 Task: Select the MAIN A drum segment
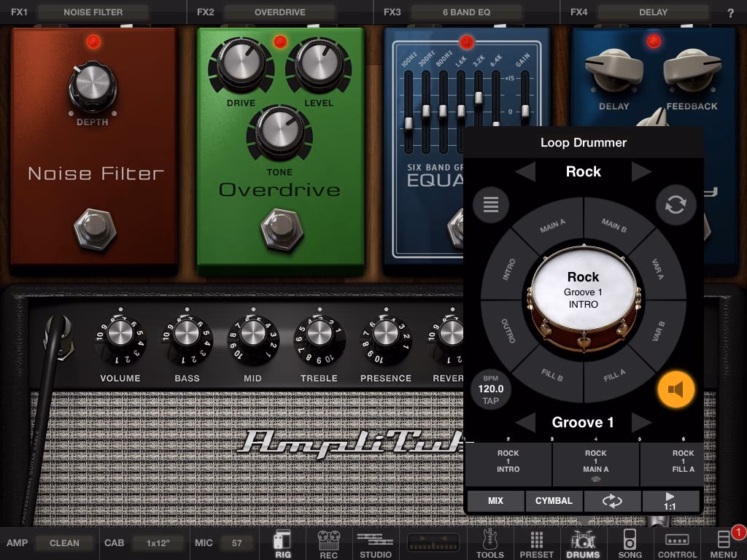pos(553,226)
